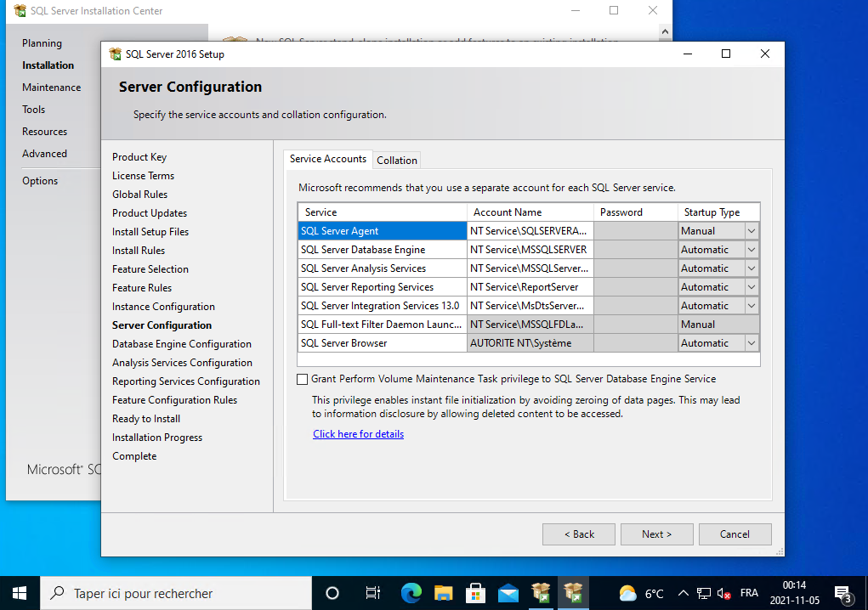Open File Explorer from the taskbar

coord(443,593)
